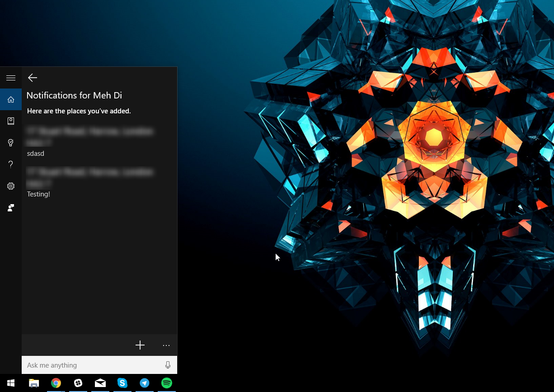This screenshot has width=554, height=392.
Task: Click the microphone in search box
Action: coord(168,365)
